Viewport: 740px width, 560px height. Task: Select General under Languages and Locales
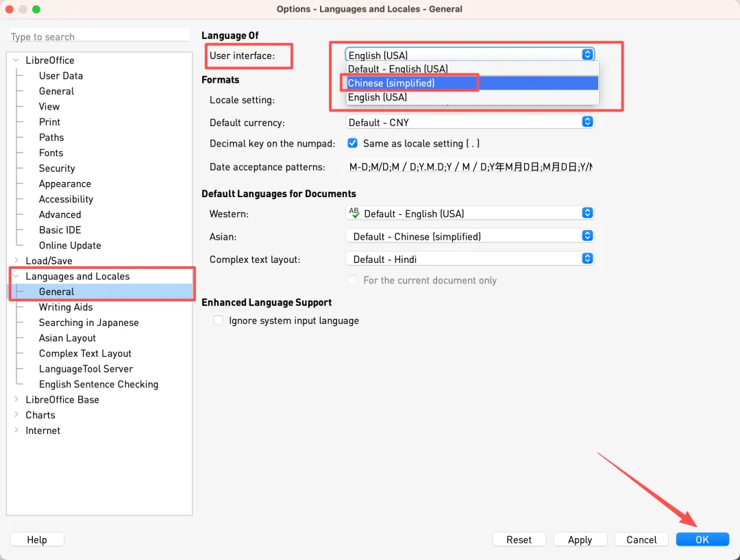pyautogui.click(x=57, y=292)
